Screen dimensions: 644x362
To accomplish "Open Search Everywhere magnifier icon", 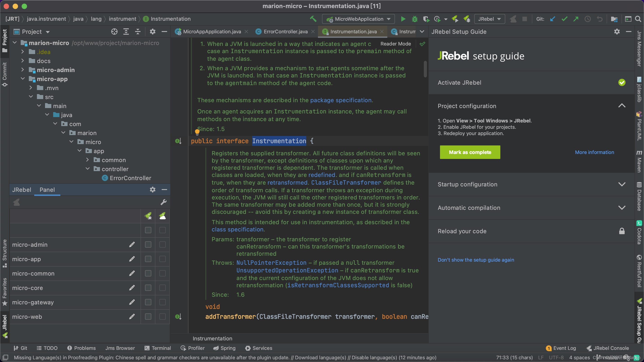I will click(x=638, y=19).
